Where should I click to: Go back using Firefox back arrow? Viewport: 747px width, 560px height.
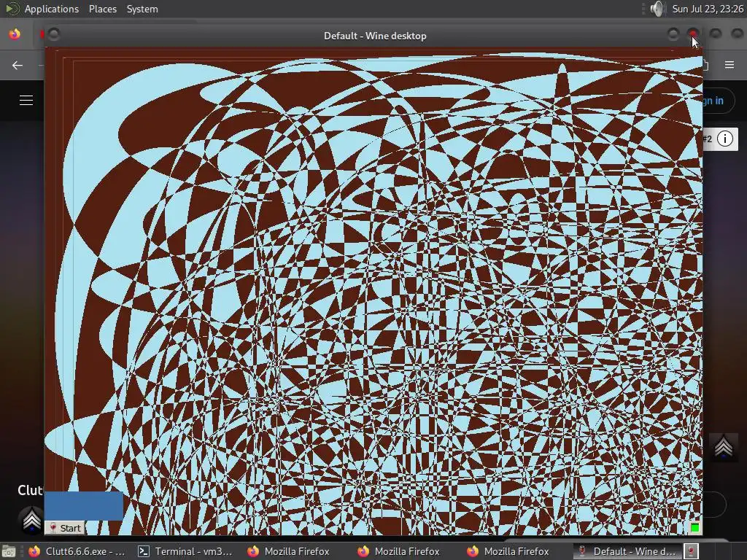(x=18, y=65)
